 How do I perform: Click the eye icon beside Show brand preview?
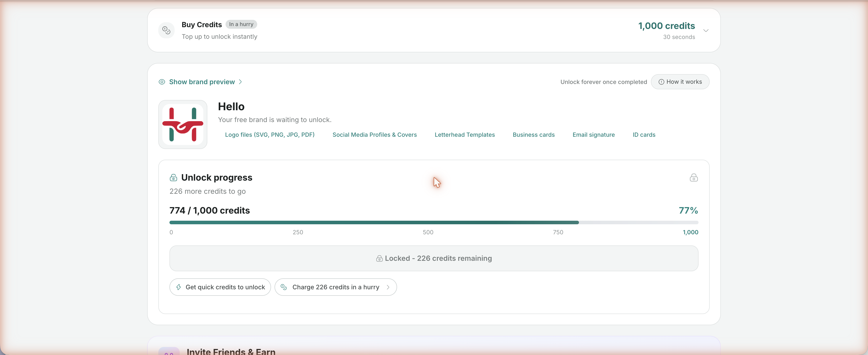pyautogui.click(x=162, y=82)
